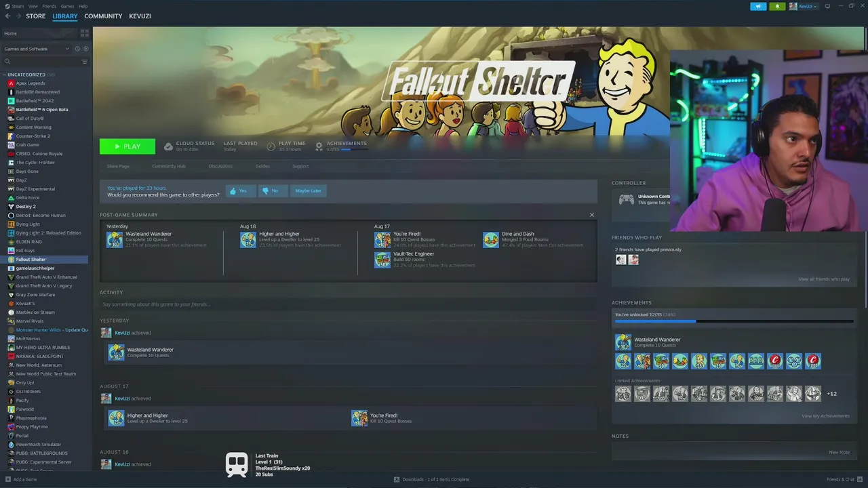
Task: Go forward with the navigation arrow
Action: (x=18, y=16)
